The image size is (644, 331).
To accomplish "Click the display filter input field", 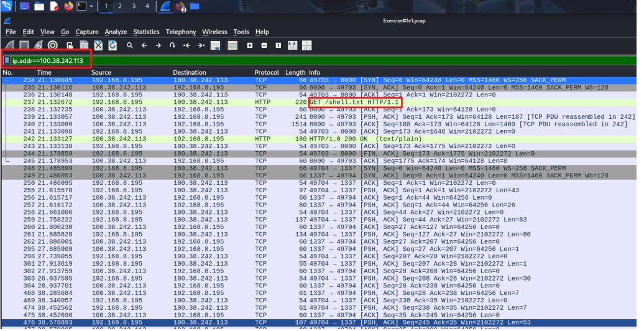I will pos(324,60).
